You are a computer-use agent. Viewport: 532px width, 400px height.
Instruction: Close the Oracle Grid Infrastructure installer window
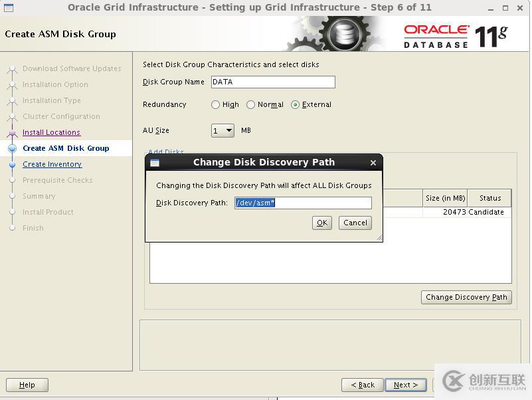coord(520,8)
